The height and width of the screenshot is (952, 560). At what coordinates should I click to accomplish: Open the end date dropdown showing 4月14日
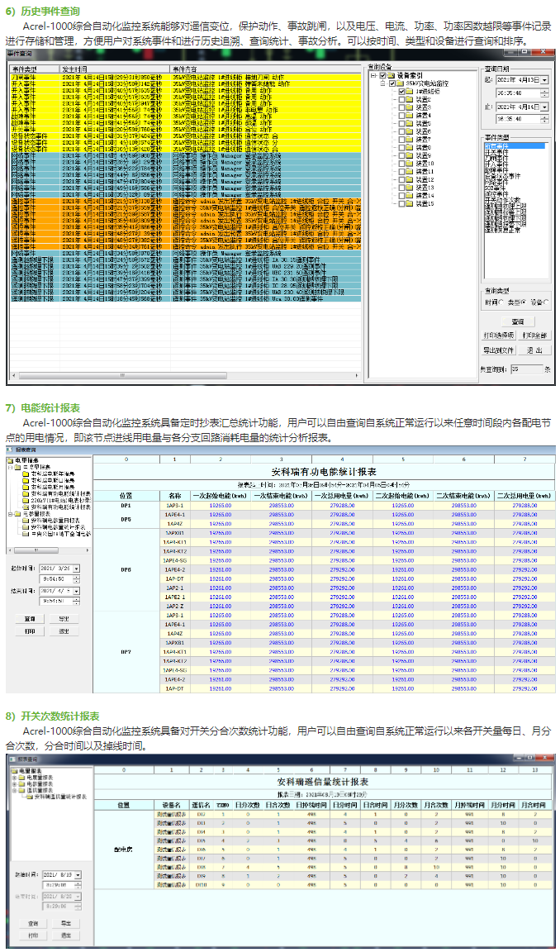point(544,107)
